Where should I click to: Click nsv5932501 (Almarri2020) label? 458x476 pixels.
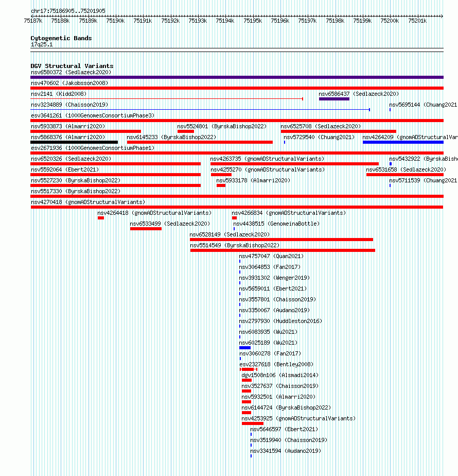point(278,397)
